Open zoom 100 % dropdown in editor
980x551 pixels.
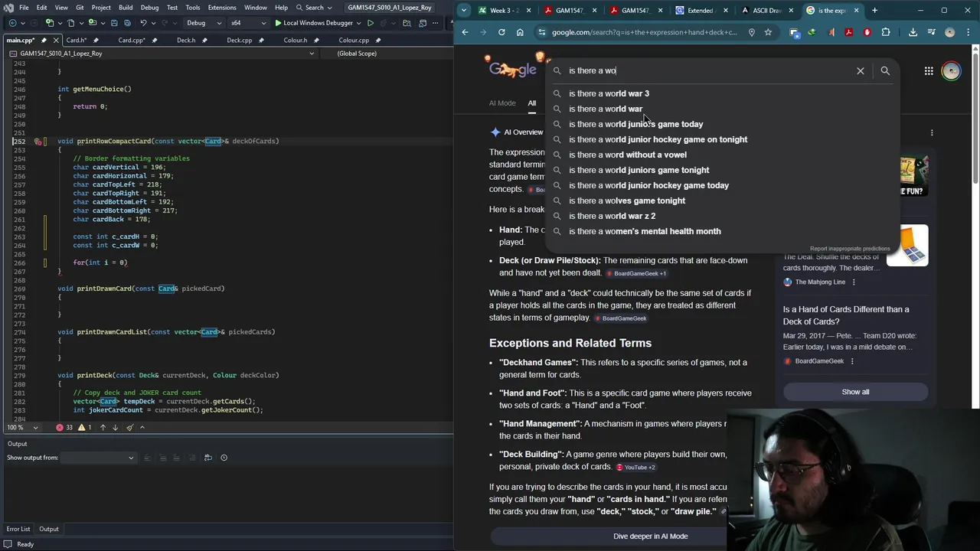pyautogui.click(x=22, y=427)
